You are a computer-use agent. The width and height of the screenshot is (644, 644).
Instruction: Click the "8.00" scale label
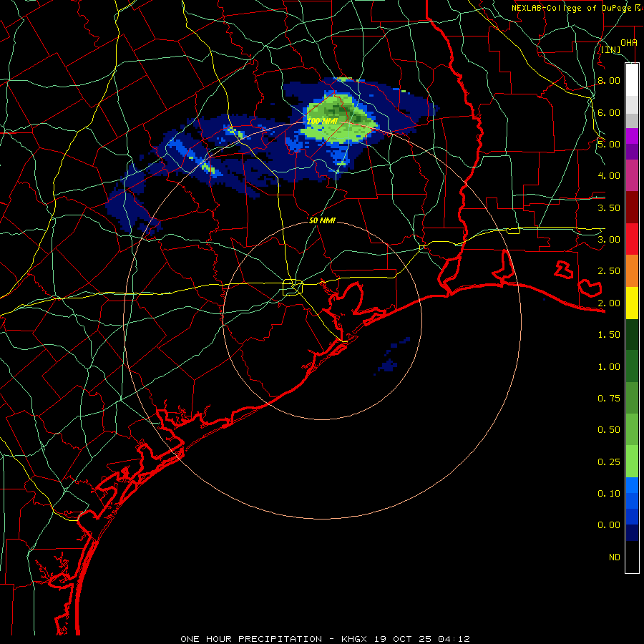609,80
